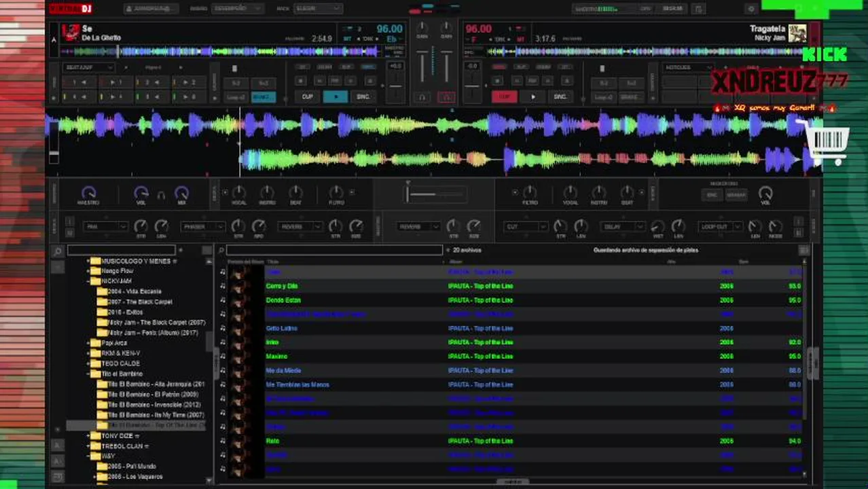Viewport: 868px width, 489px height.
Task: Select track Donde Estan
Action: [x=283, y=300]
